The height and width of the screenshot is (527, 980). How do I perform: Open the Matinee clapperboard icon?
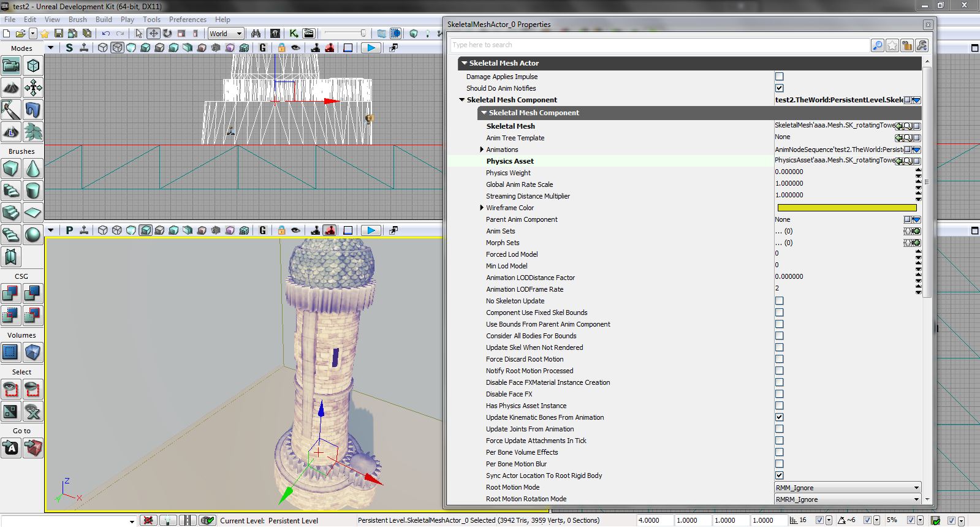click(308, 34)
